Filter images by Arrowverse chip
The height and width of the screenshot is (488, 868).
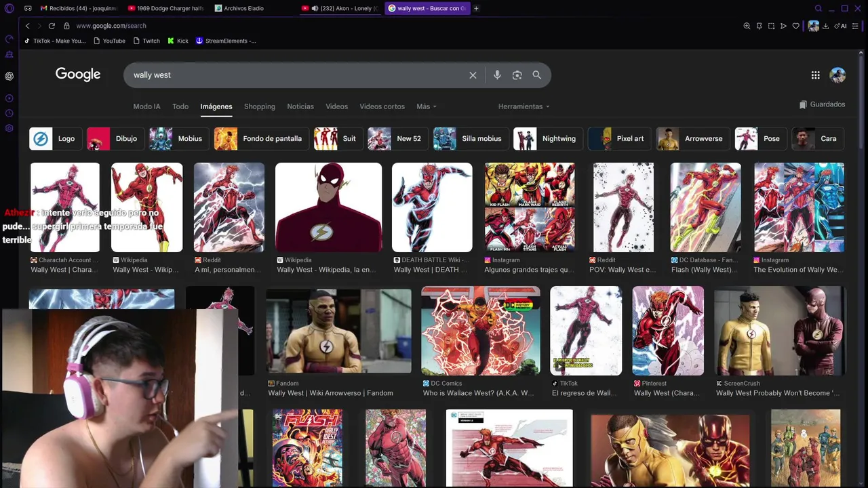693,138
